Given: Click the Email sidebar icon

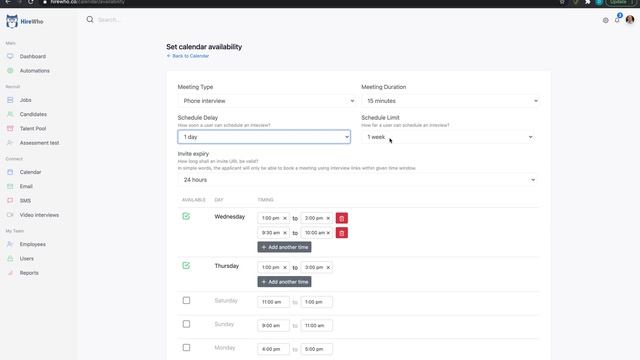Looking at the screenshot, I should [x=10, y=186].
